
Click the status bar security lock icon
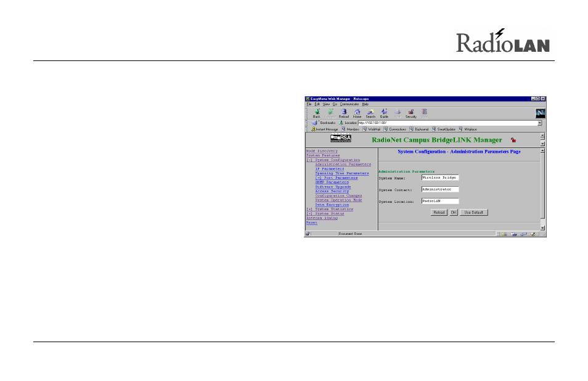pos(308,234)
